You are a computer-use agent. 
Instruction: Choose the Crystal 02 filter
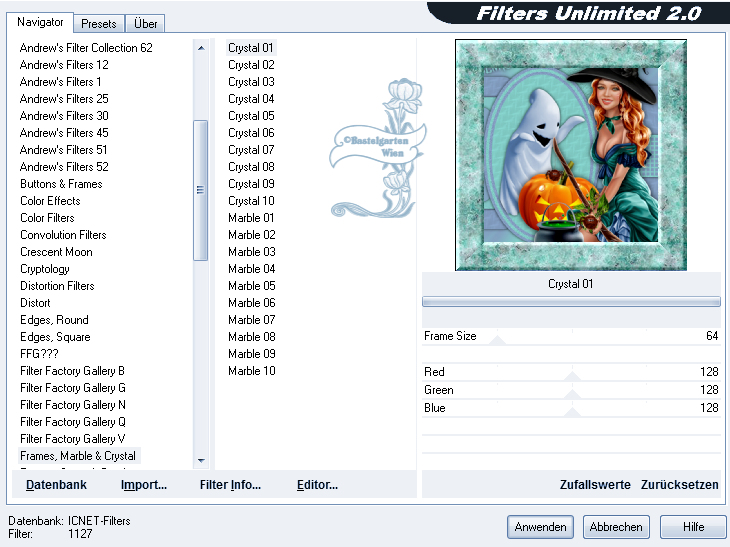[251, 65]
